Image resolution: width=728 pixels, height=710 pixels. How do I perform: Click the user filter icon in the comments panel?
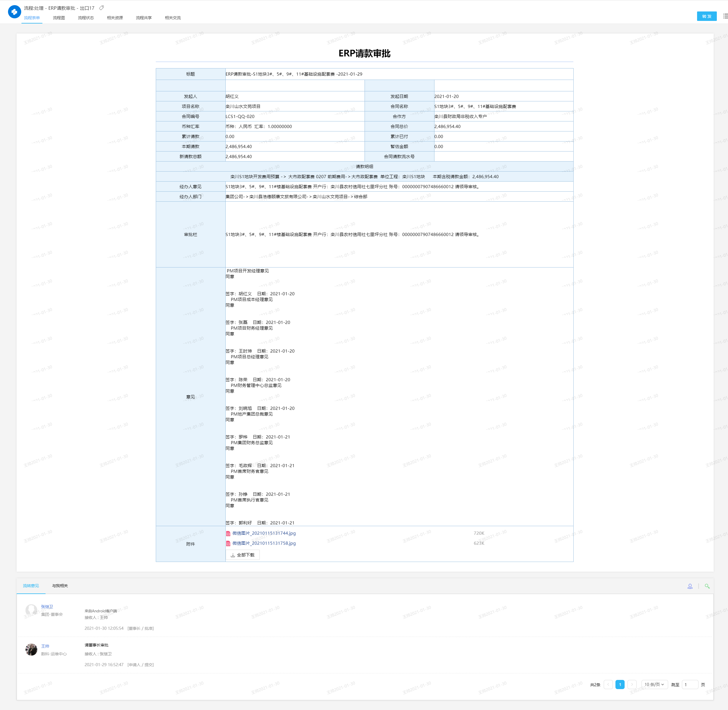pos(690,586)
